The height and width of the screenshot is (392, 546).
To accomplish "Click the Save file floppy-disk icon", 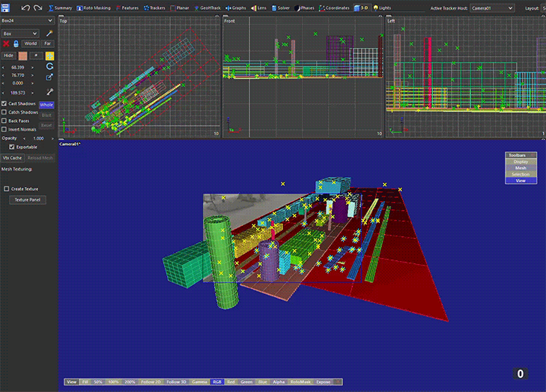I will click(5, 7).
